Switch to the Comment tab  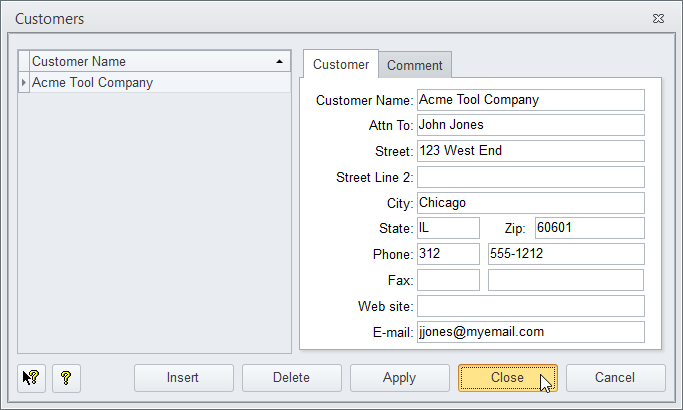point(414,65)
